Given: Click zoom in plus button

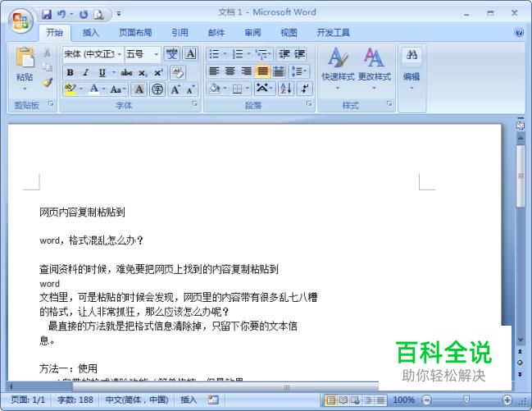Looking at the screenshot, I should click(507, 400).
